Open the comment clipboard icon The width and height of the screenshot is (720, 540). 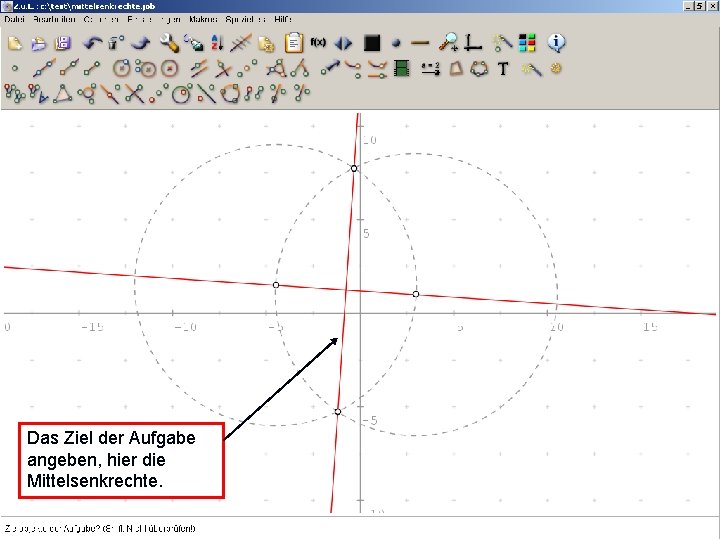click(x=294, y=43)
